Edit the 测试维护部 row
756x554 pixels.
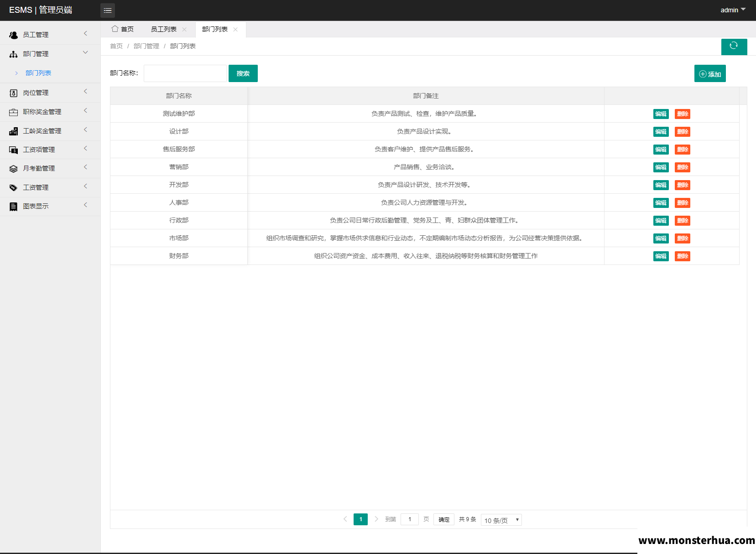[x=661, y=114]
